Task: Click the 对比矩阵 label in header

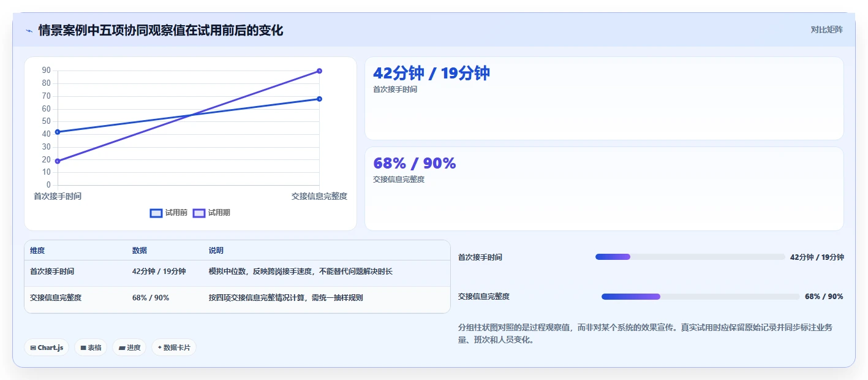Action: click(x=826, y=29)
